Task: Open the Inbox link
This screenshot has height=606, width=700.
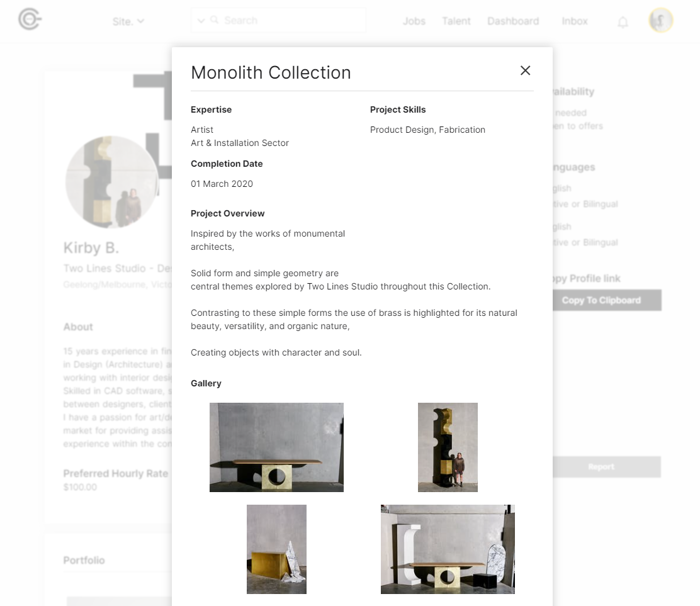Action: [x=575, y=21]
